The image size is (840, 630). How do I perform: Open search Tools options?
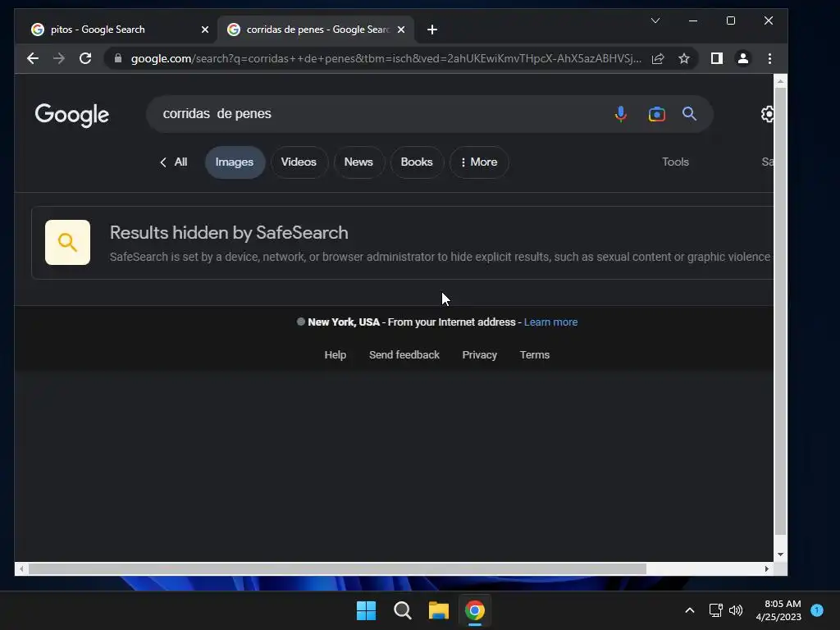(675, 162)
